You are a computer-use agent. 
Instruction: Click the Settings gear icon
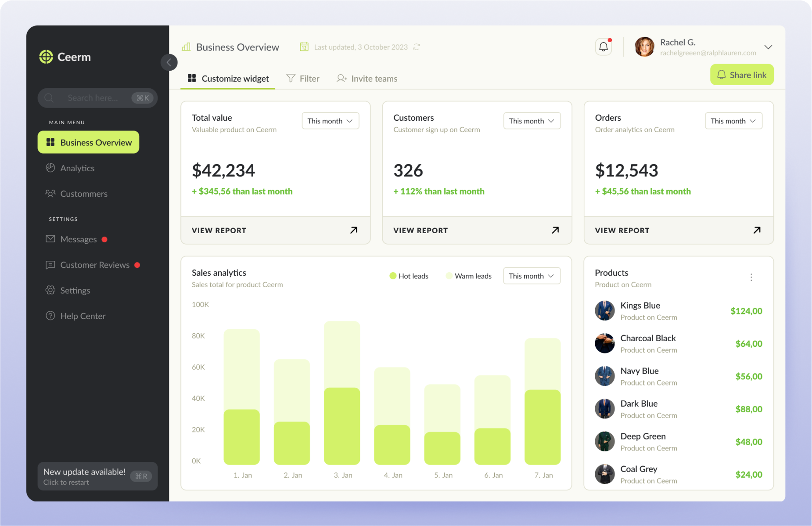[x=50, y=290]
